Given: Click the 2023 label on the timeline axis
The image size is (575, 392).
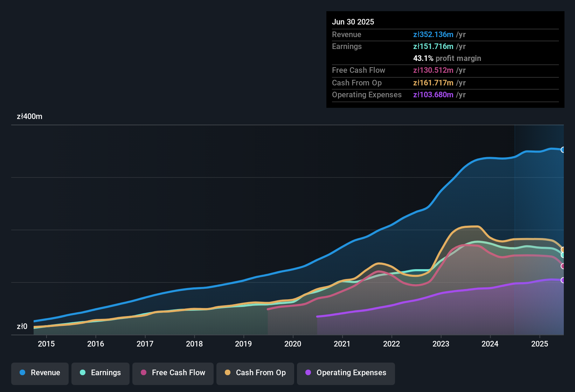Looking at the screenshot, I should (442, 344).
